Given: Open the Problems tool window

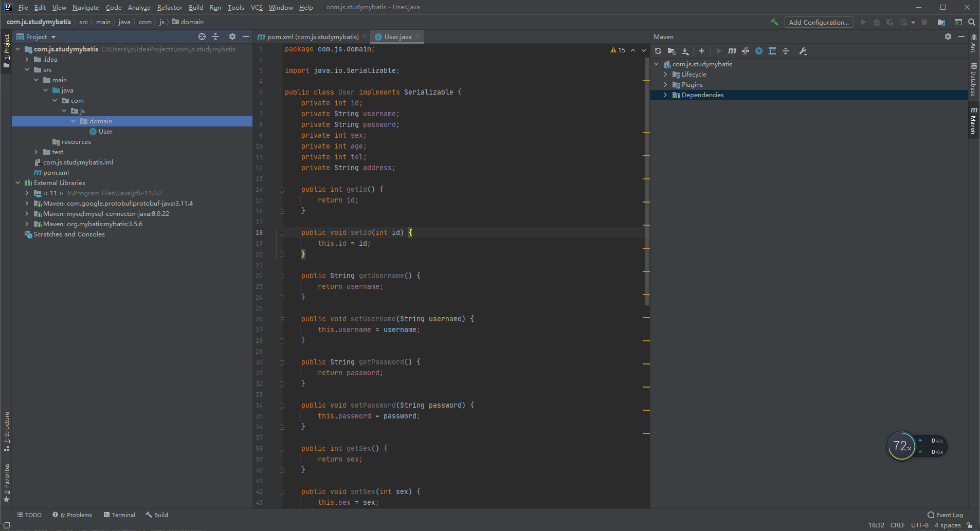Looking at the screenshot, I should point(72,515).
